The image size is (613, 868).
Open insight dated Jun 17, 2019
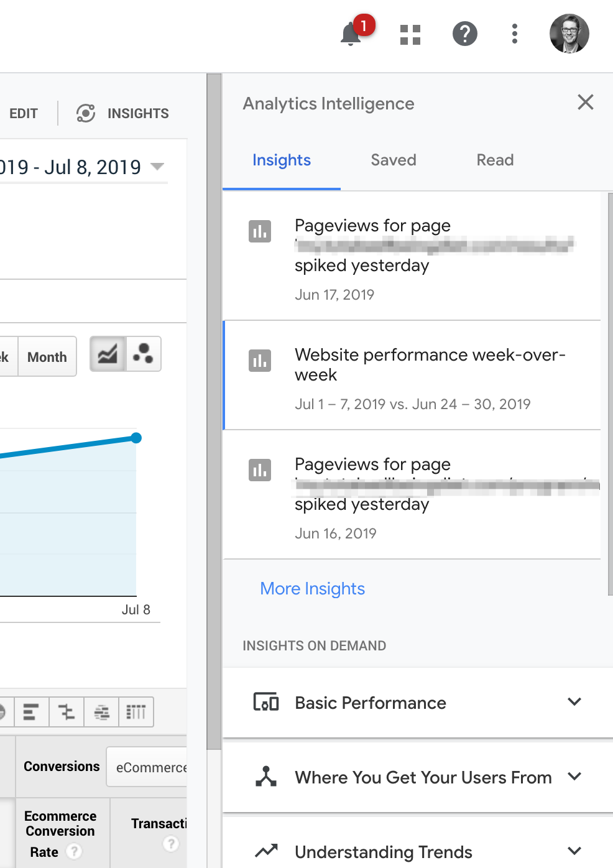(412, 256)
